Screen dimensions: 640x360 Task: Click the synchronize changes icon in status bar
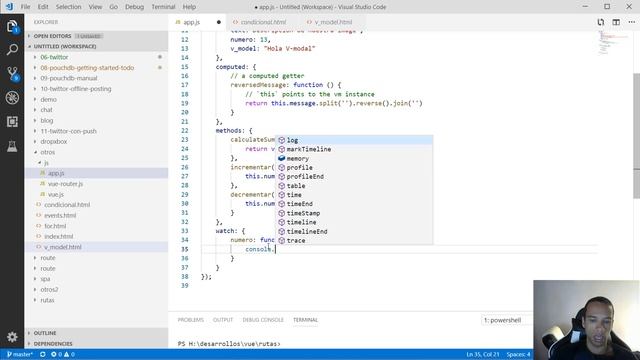[x=42, y=354]
